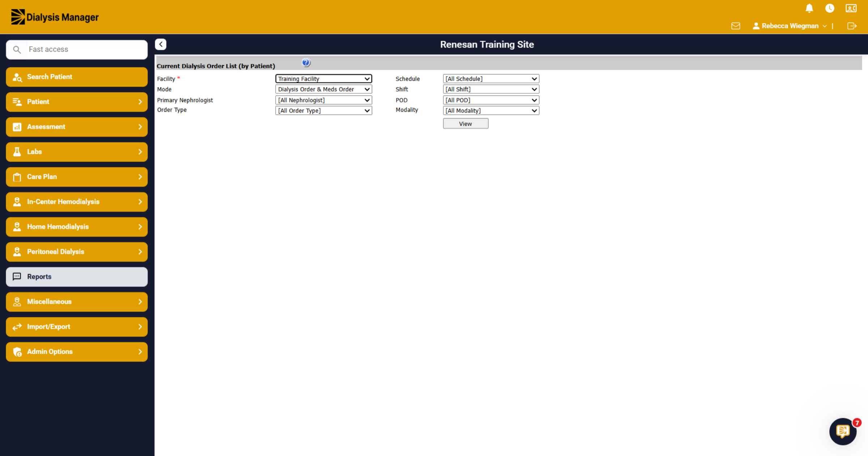Expand Home Hemodialysis menu
The image size is (868, 456).
tap(77, 227)
